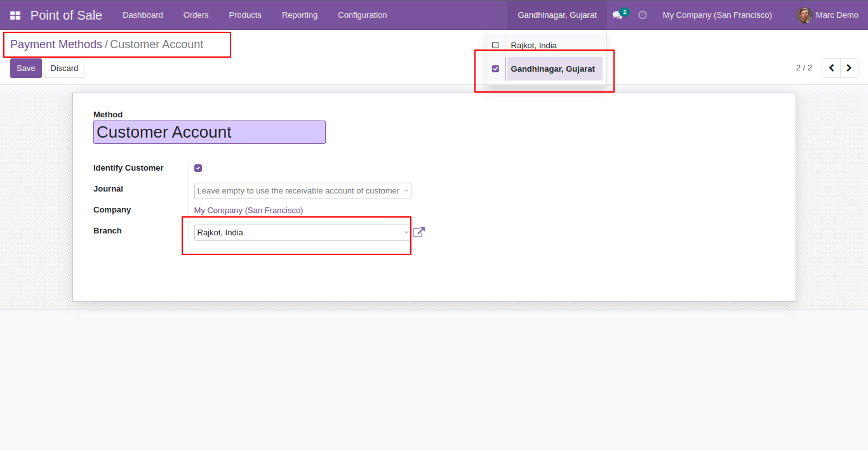The width and height of the screenshot is (868, 451).
Task: Edit the Method name field
Action: tap(210, 132)
